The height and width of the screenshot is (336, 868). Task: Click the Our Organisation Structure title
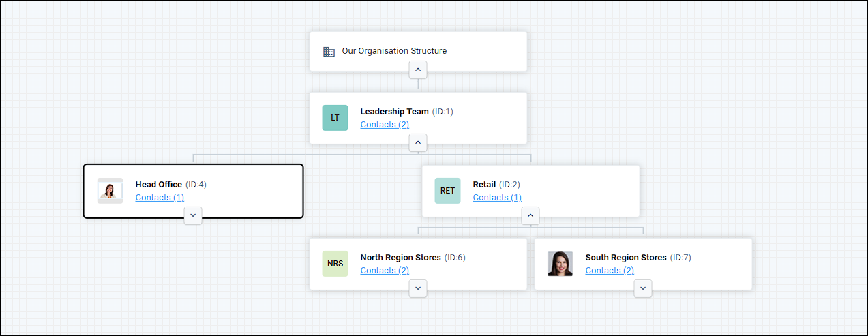[x=394, y=51]
